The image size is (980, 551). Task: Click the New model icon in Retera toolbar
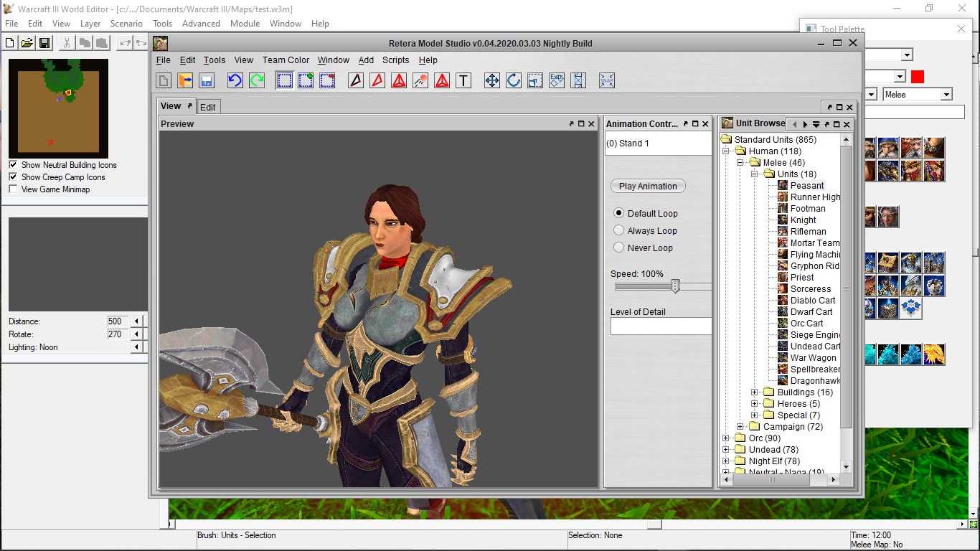[164, 80]
